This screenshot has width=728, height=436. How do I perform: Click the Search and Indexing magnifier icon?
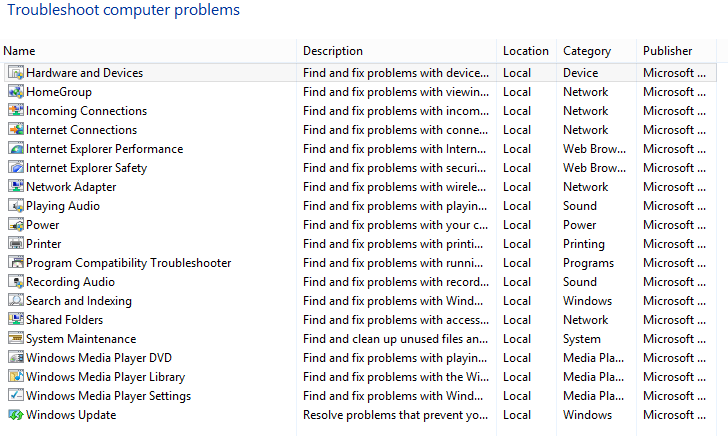click(16, 301)
